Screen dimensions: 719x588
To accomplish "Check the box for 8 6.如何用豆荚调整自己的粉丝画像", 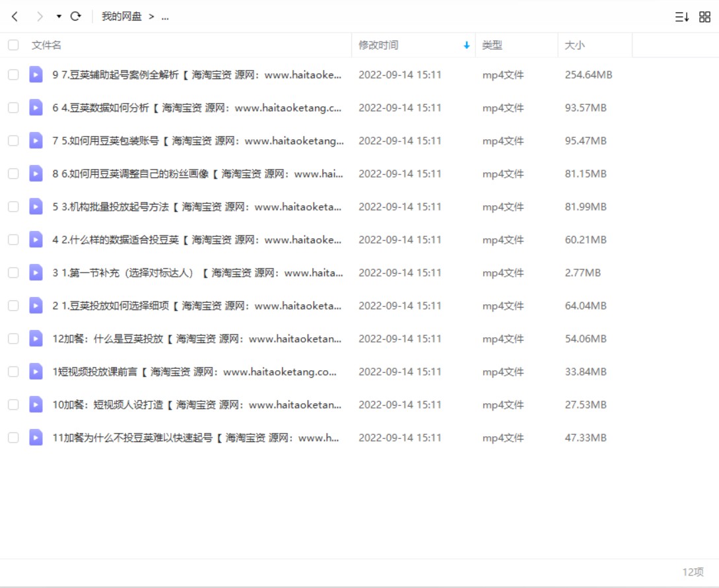I will (13, 174).
